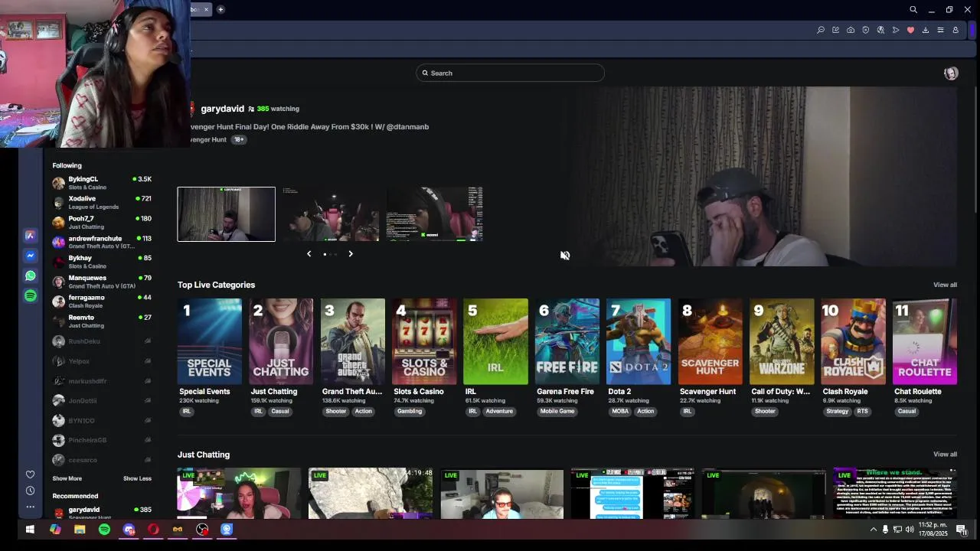Open history clock icon in browser sidebar

(x=30, y=491)
